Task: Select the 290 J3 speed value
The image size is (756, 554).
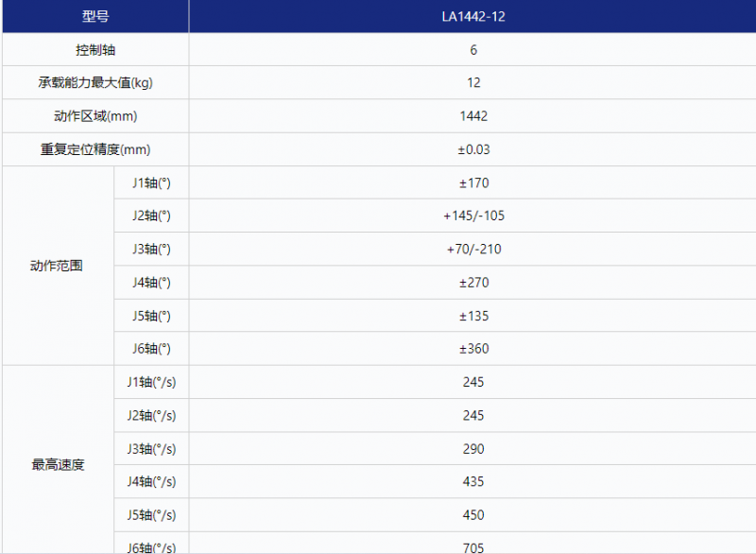Action: [473, 449]
